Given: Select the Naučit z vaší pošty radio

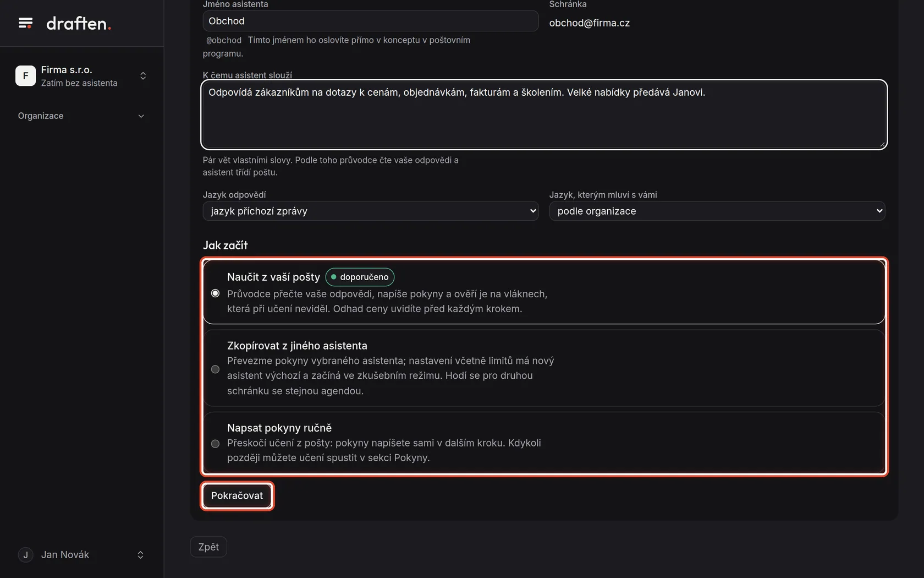Looking at the screenshot, I should 215,293.
